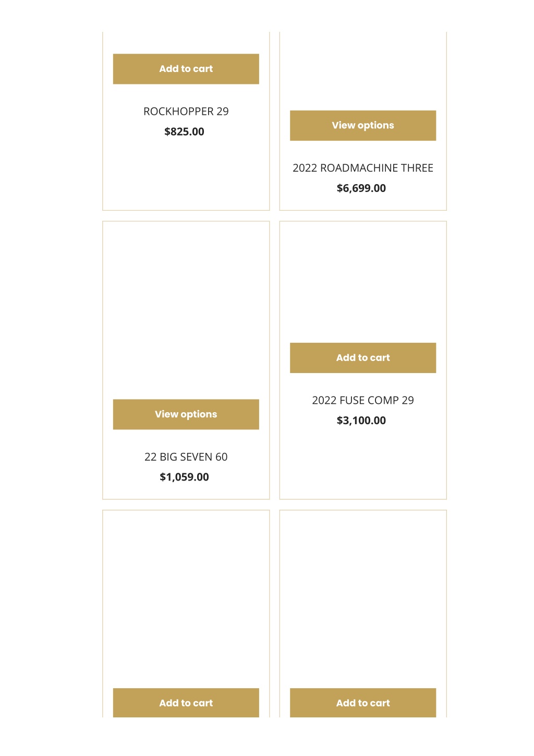View options for 2022 Roadmachine Three

[x=363, y=125]
